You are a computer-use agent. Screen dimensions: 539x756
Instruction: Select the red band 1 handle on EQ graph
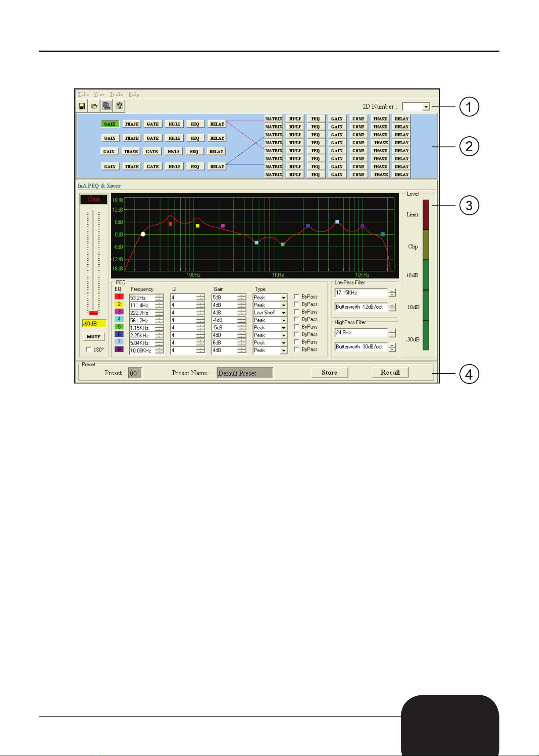pyautogui.click(x=171, y=224)
